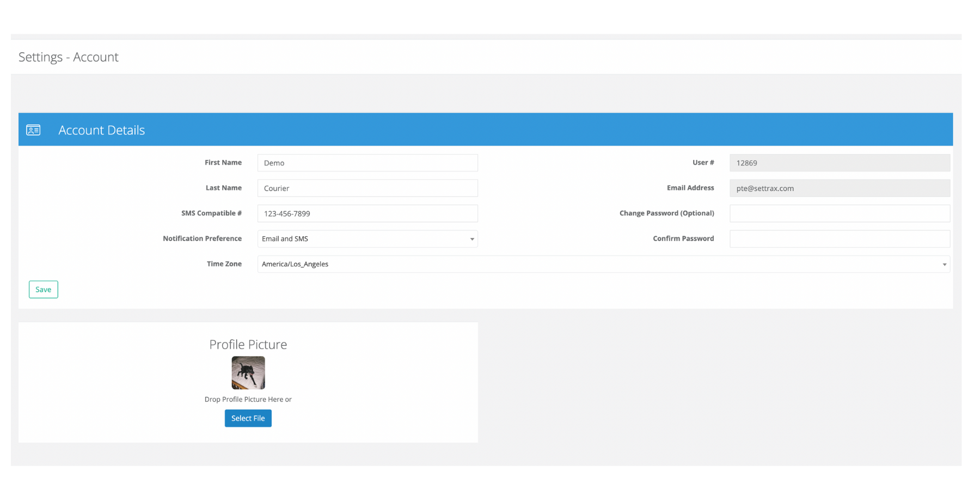The width and height of the screenshot is (980, 490).
Task: Click the Email Address field
Action: click(840, 188)
